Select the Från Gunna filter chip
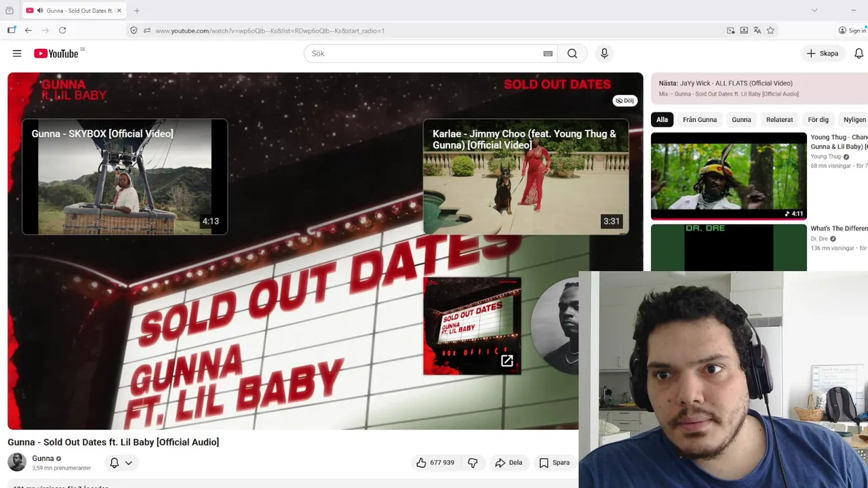Viewport: 868px width, 488px height. point(700,119)
